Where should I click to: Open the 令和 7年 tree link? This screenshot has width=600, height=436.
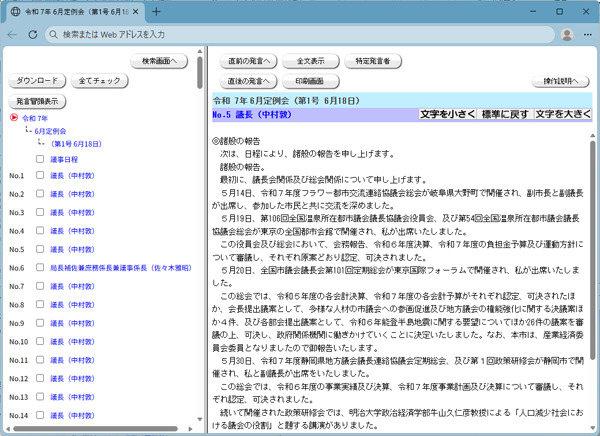point(35,118)
